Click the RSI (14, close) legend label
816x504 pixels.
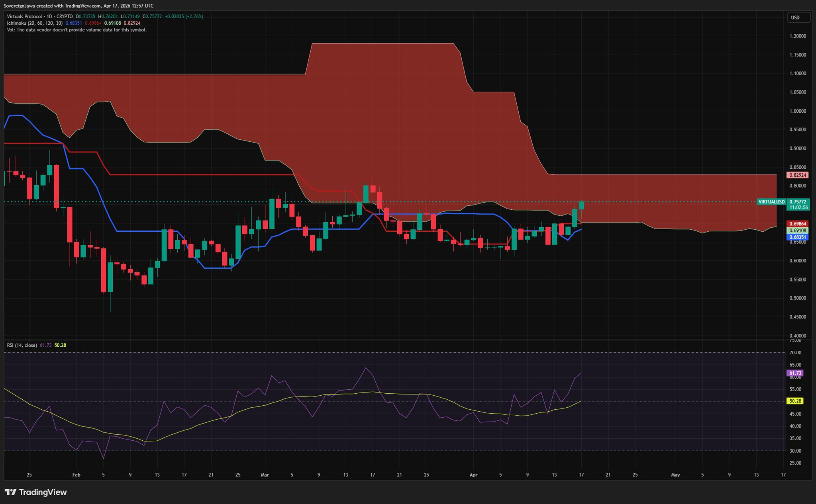[22, 345]
